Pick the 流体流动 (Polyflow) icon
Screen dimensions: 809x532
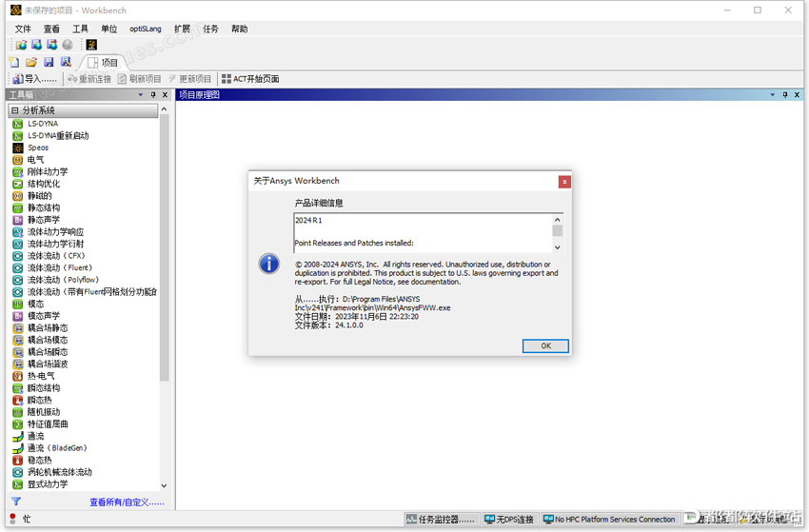coord(17,280)
